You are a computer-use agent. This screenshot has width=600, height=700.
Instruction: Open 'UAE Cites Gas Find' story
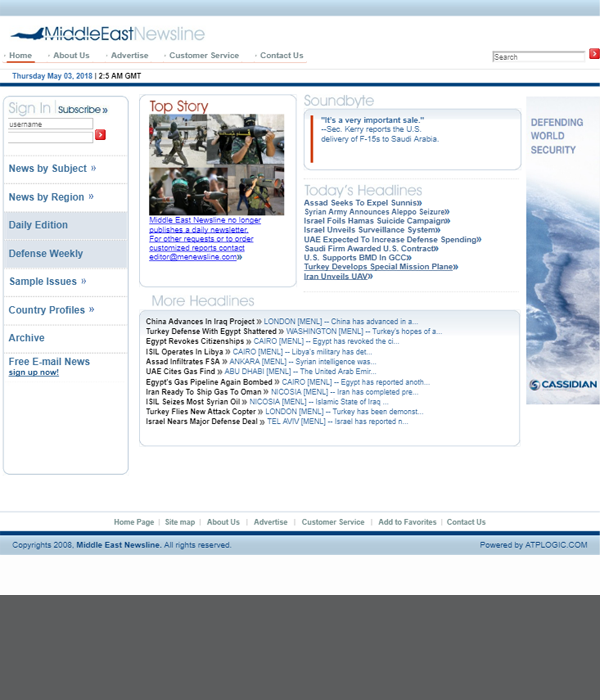tap(180, 371)
